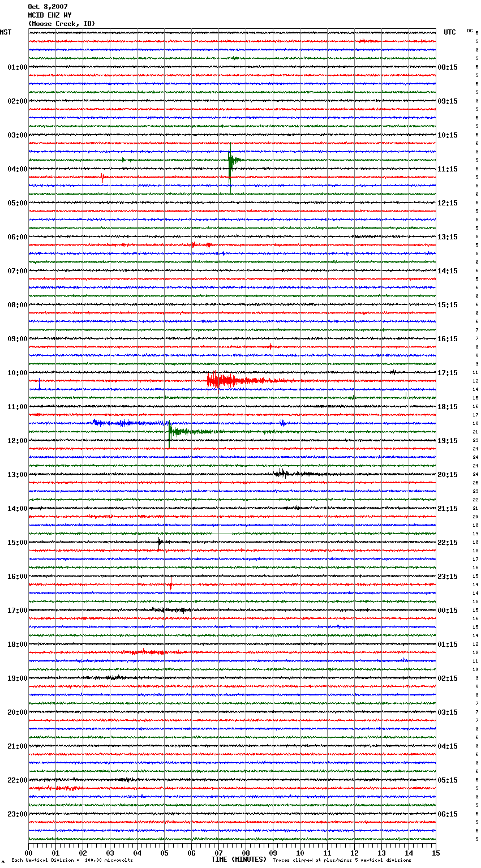The width and height of the screenshot is (481, 868).
Task: Select the station code 'MCID EHZ WY'
Action: coord(50,15)
